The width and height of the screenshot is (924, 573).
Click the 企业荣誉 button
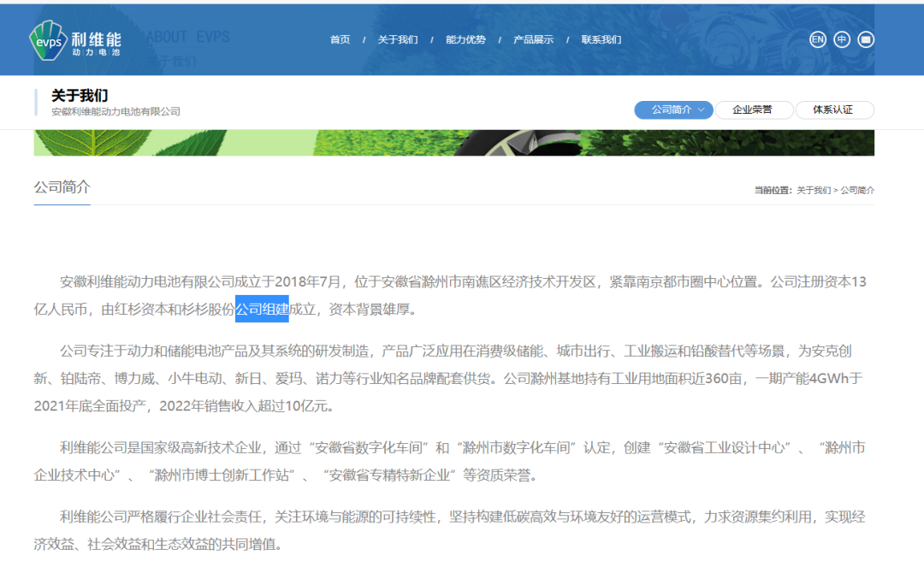[754, 109]
